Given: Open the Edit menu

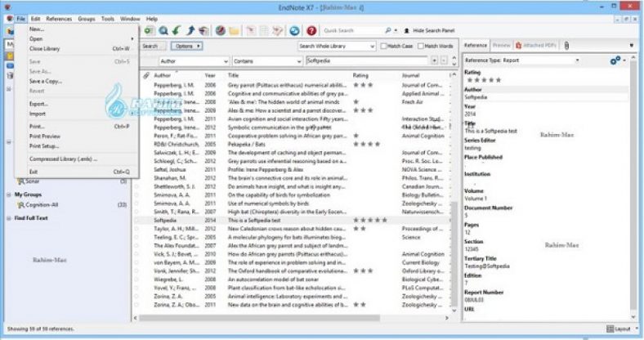Looking at the screenshot, I should (35, 19).
